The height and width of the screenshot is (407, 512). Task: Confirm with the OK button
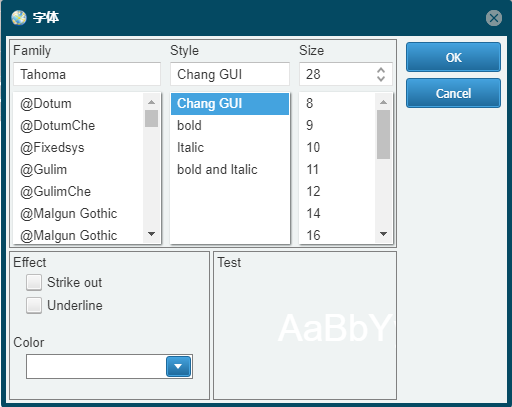coord(453,57)
